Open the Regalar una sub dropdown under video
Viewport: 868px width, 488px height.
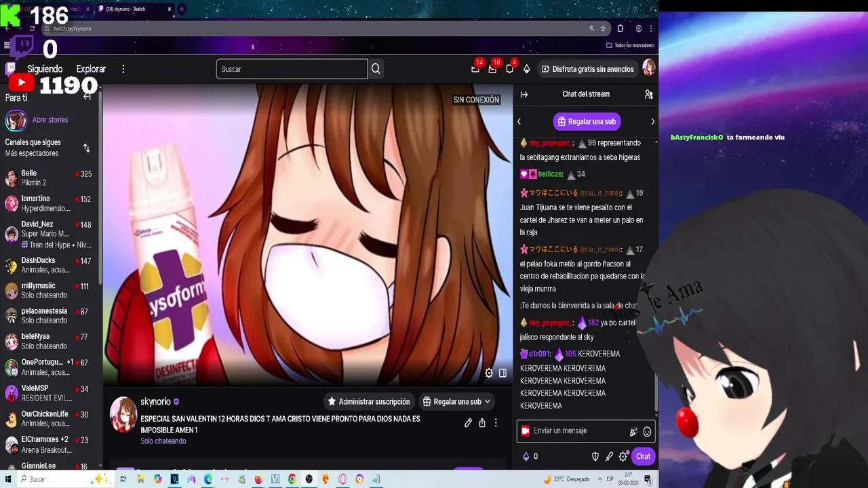pyautogui.click(x=456, y=402)
